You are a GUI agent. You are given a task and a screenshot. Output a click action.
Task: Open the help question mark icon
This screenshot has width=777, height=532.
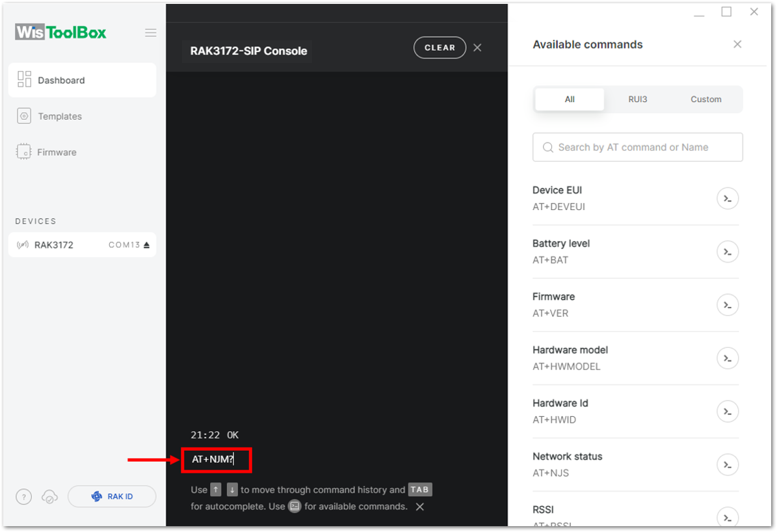click(24, 496)
